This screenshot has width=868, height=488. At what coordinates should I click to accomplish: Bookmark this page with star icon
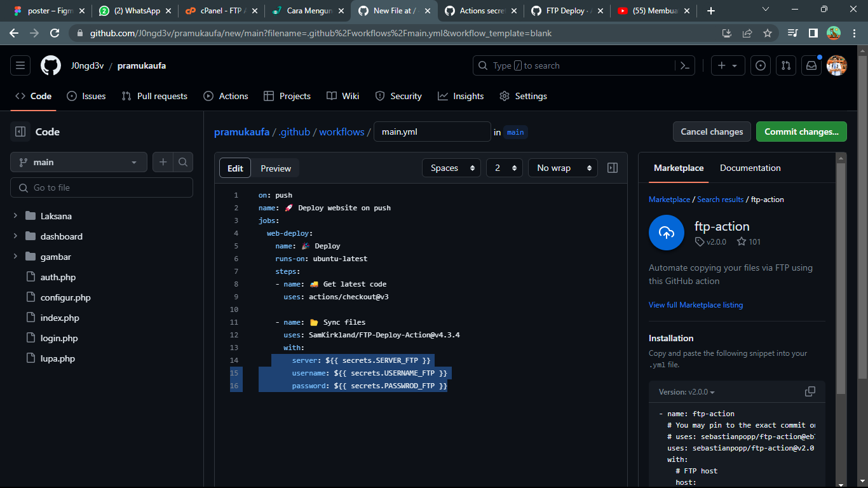click(768, 33)
